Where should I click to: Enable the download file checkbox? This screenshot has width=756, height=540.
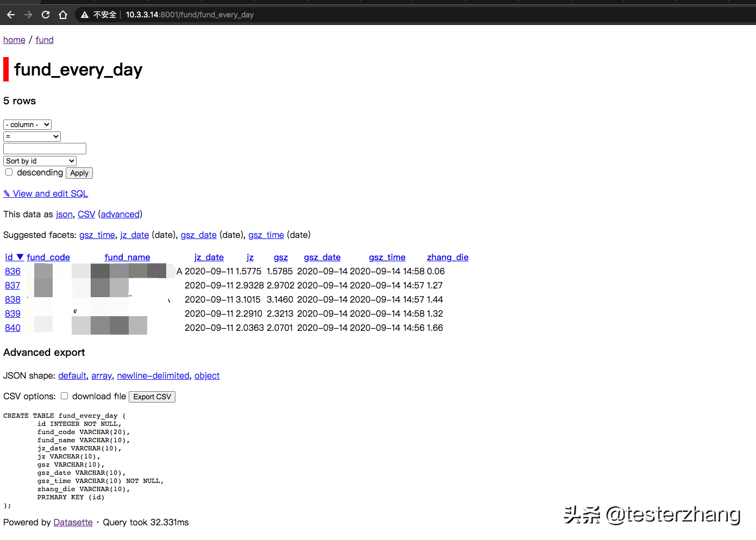(x=64, y=396)
